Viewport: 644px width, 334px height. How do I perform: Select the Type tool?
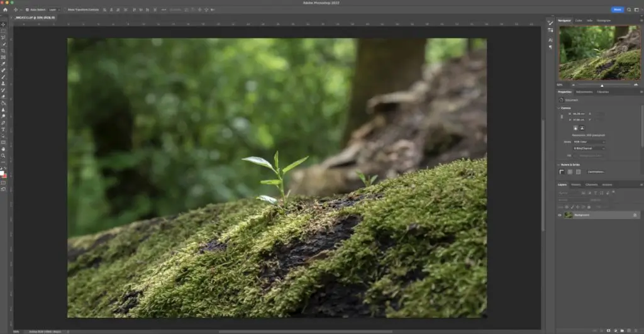coord(3,129)
